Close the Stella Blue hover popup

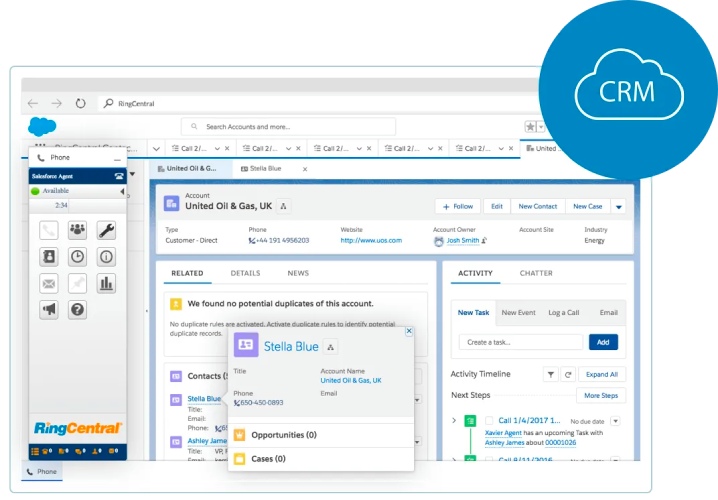(x=409, y=331)
